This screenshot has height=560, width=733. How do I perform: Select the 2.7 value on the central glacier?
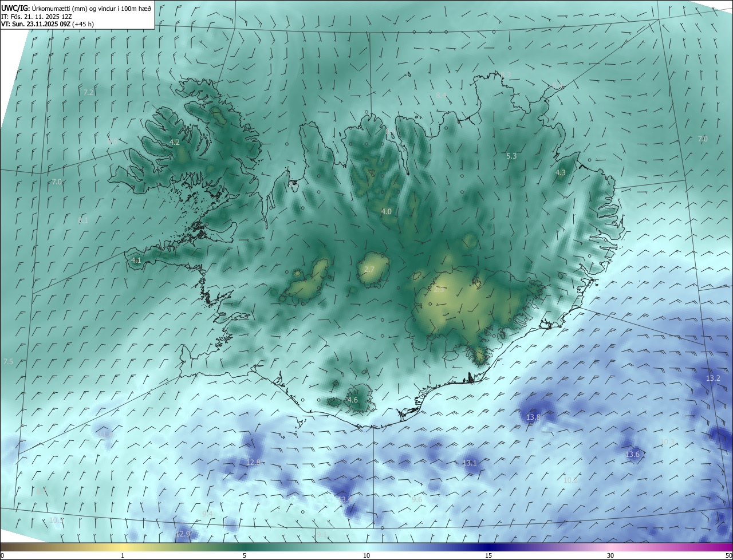tap(369, 269)
